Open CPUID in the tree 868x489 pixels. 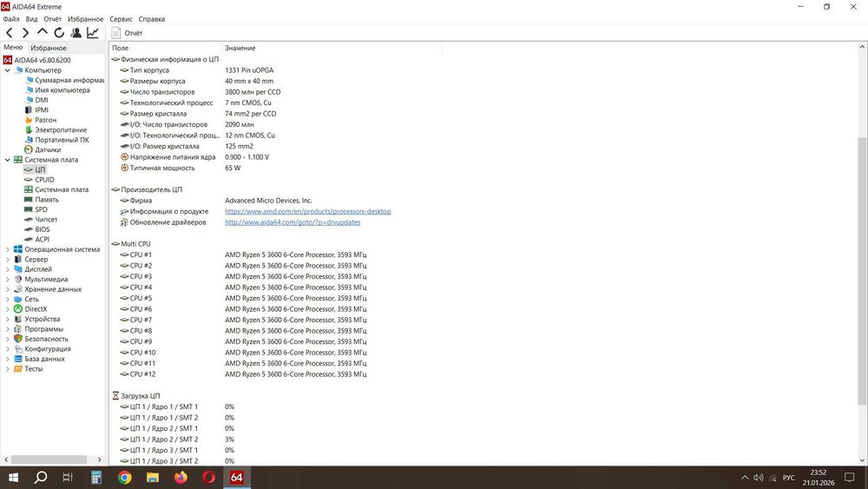coord(44,180)
